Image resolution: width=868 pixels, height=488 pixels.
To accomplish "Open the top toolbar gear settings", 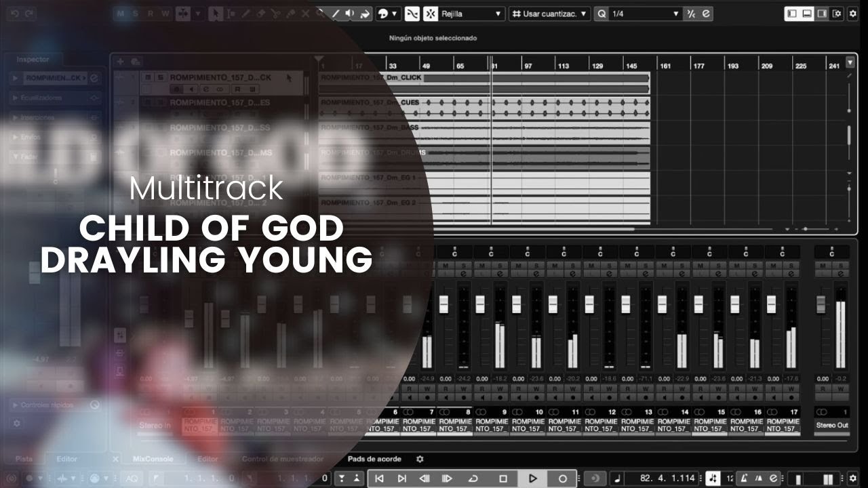I will point(854,14).
